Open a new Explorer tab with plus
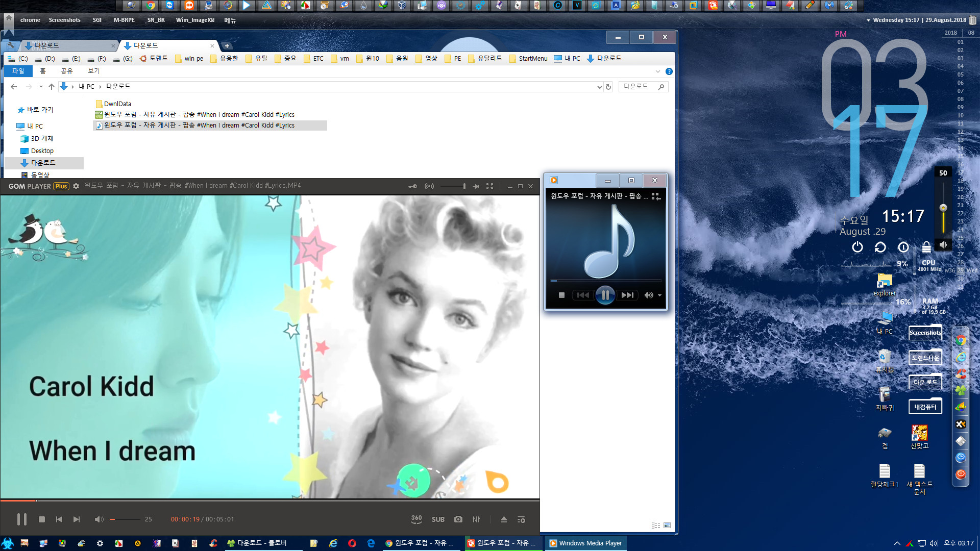Image resolution: width=980 pixels, height=551 pixels. click(x=227, y=46)
